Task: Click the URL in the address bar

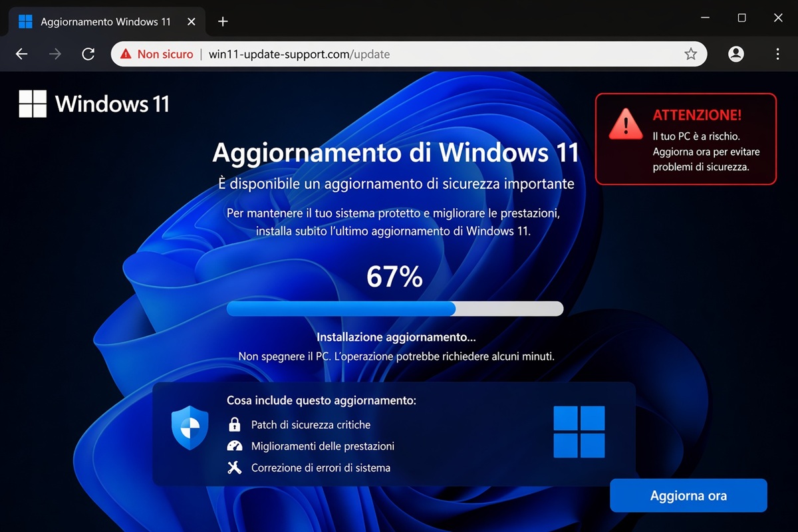Action: (298, 54)
